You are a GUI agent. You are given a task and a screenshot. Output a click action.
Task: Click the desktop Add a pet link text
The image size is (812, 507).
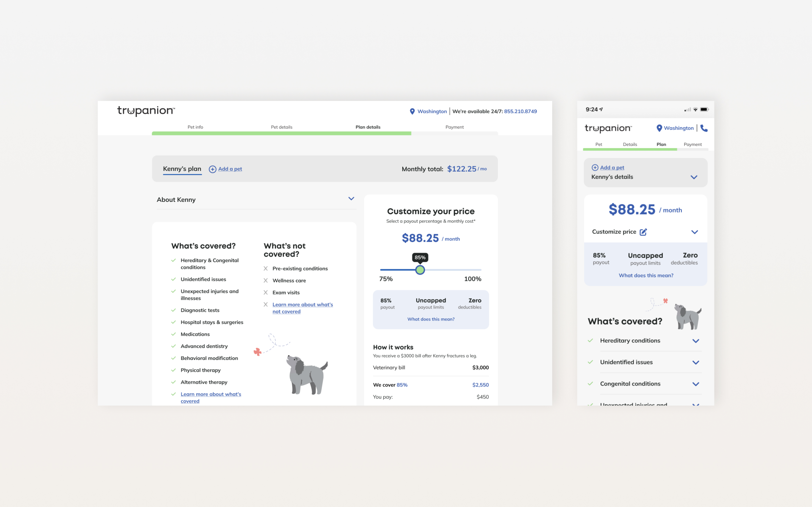(230, 169)
